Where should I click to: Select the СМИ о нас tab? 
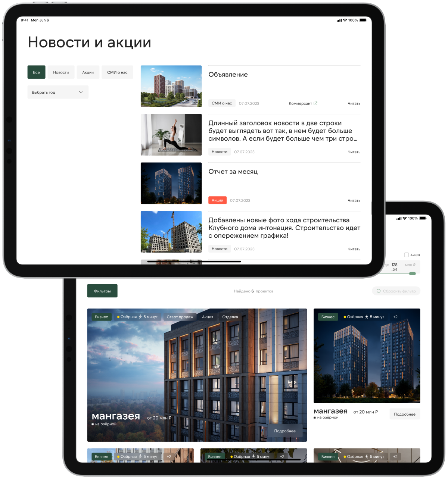pyautogui.click(x=117, y=72)
